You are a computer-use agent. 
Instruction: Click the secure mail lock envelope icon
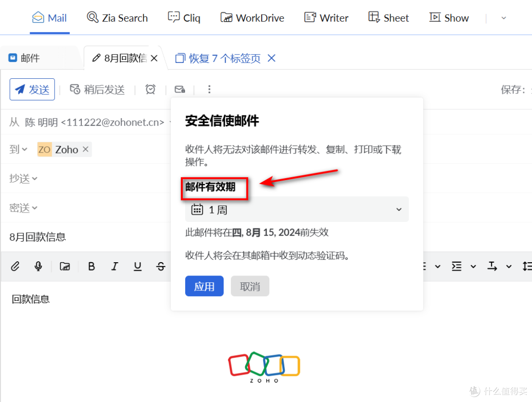(x=180, y=89)
